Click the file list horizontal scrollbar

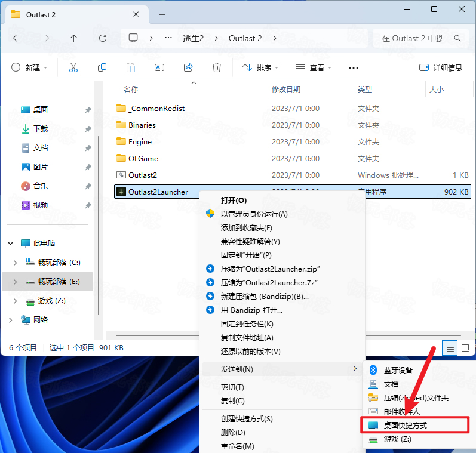288,335
